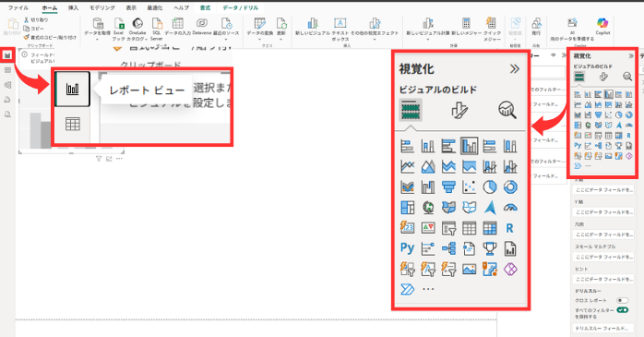
Task: Click focus mode icon below the chart visual
Action: tap(109, 159)
